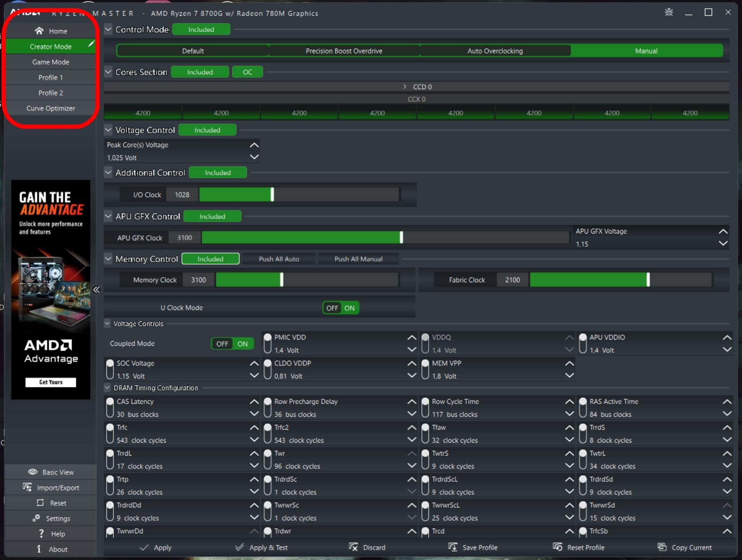Toggle Coupled Mode OFF/ON switch
This screenshot has width=742, height=560.
[232, 344]
